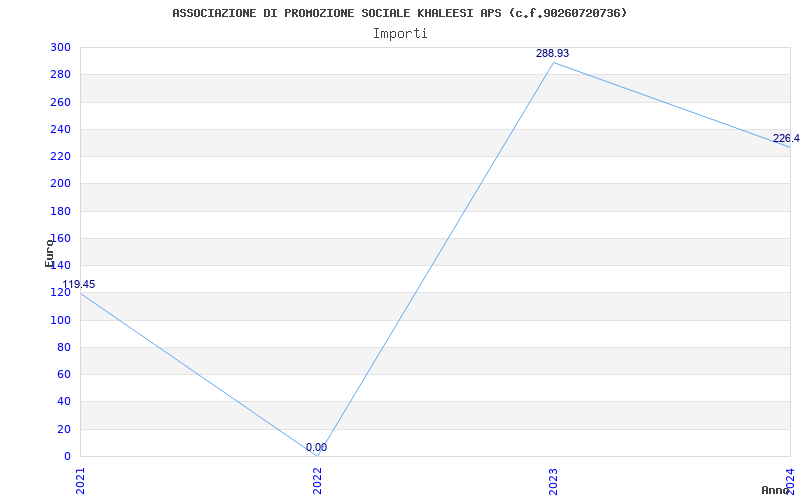Click the 2024 x-axis label

pyautogui.click(x=790, y=480)
